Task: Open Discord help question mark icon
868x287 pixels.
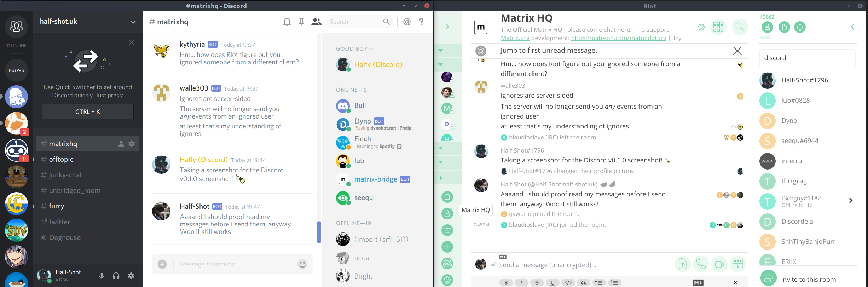Action: pyautogui.click(x=421, y=22)
